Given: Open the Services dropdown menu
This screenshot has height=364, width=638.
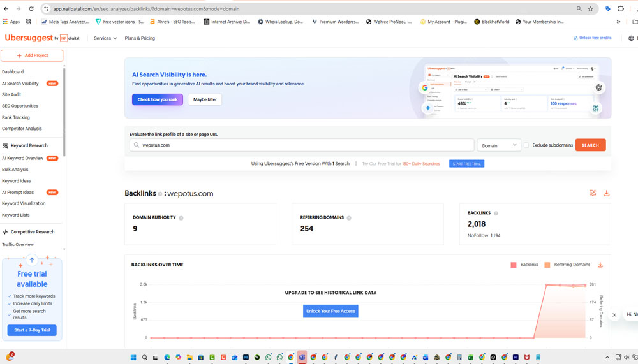Looking at the screenshot, I should point(105,38).
